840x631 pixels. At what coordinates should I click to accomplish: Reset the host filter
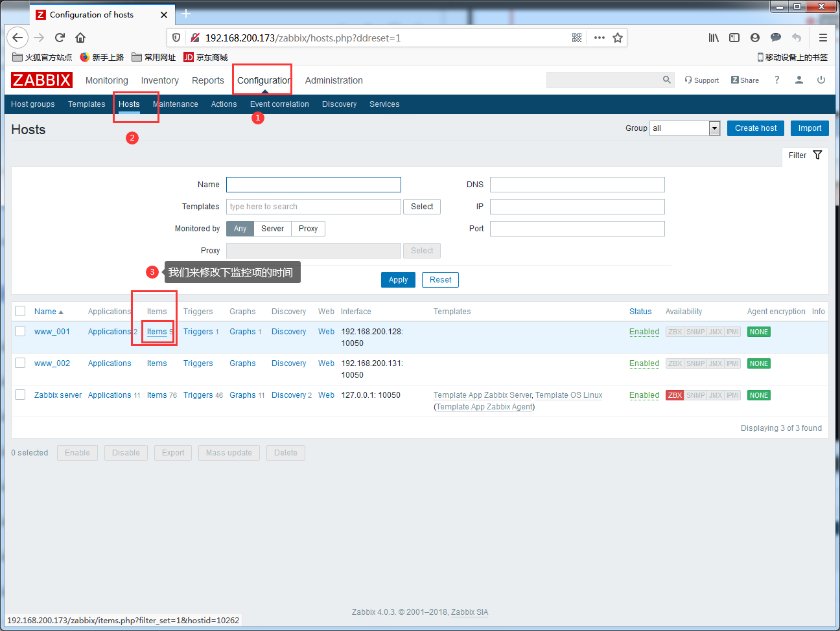(440, 280)
